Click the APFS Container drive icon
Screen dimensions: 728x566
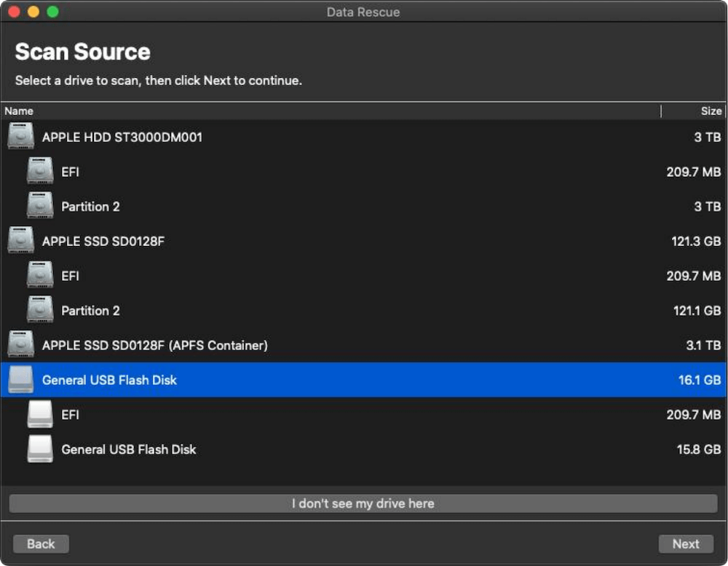click(x=20, y=345)
